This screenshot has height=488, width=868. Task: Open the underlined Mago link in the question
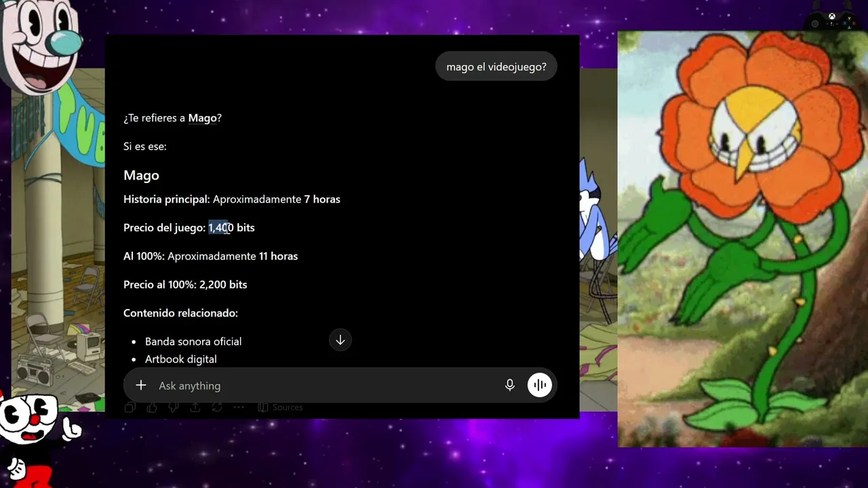202,118
